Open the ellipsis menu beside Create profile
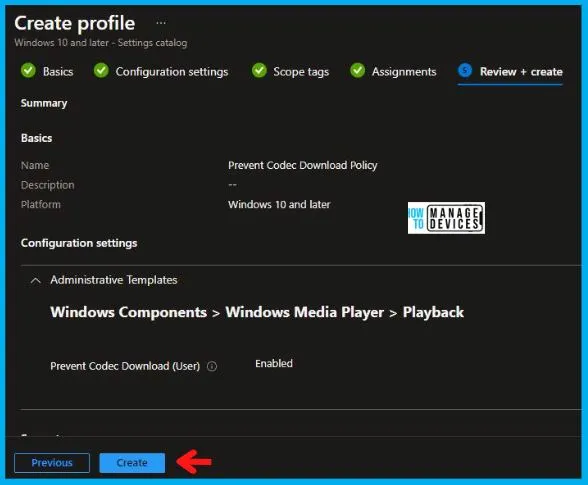The width and height of the screenshot is (588, 485). pyautogui.click(x=161, y=23)
